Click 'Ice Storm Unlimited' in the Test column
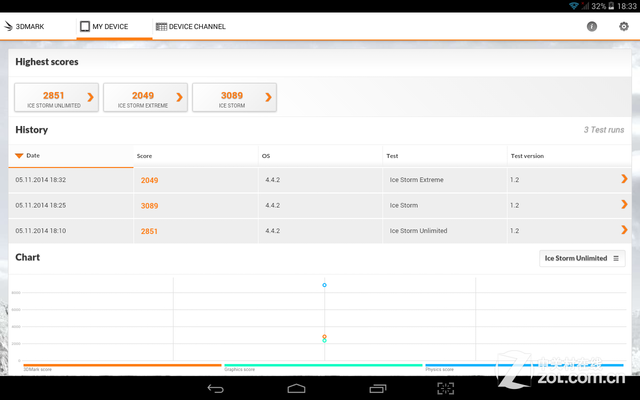Screen dimensions: 640x400 (418, 231)
